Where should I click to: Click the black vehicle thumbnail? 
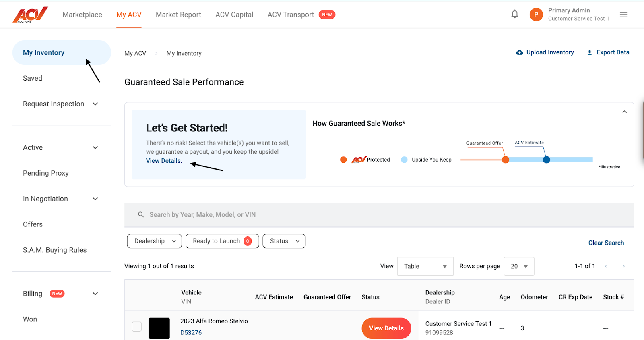click(159, 328)
